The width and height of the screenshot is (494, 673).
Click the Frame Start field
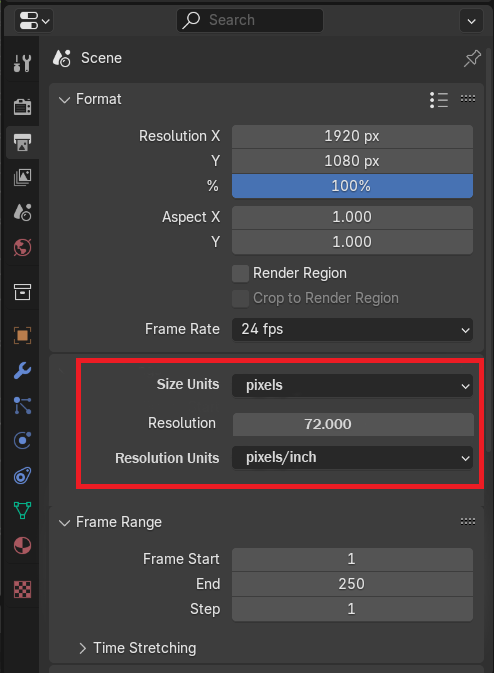[352, 559]
